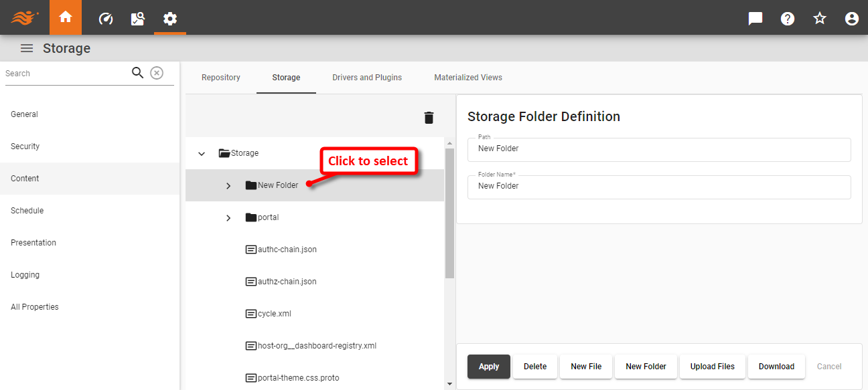Expand the New Folder tree node
The width and height of the screenshot is (868, 390).
point(228,185)
